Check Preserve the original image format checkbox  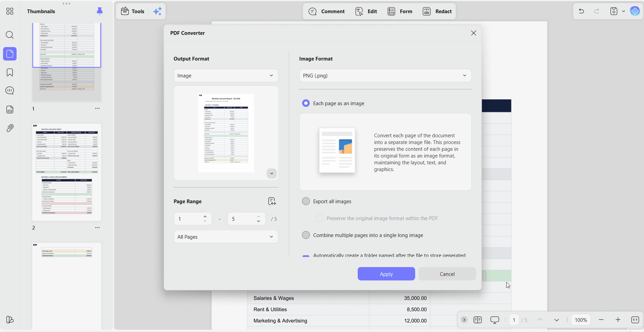tap(319, 218)
